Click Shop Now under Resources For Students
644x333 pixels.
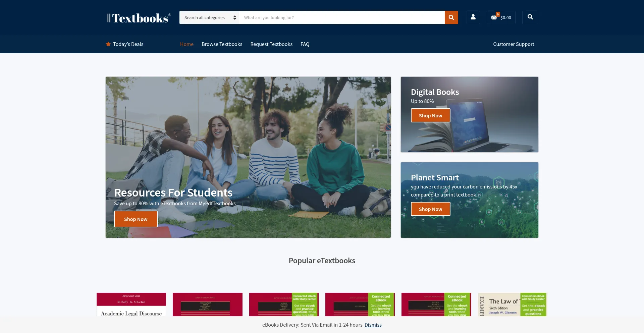click(x=136, y=219)
